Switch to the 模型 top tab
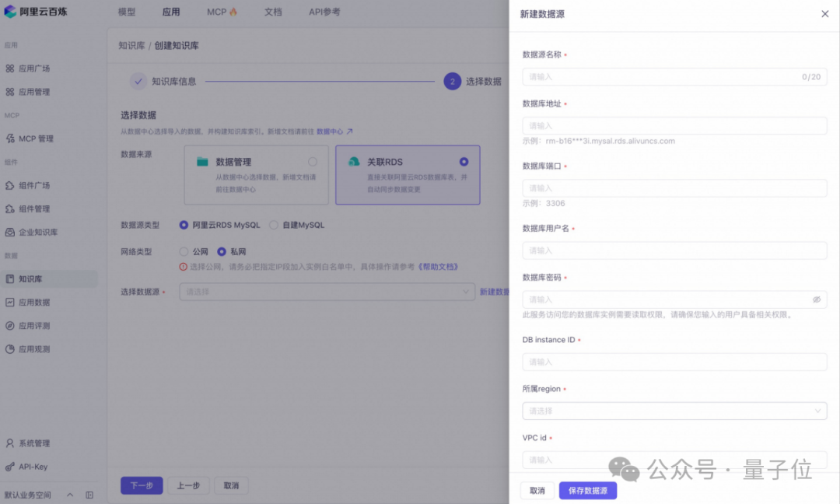840x504 pixels. [x=127, y=12]
